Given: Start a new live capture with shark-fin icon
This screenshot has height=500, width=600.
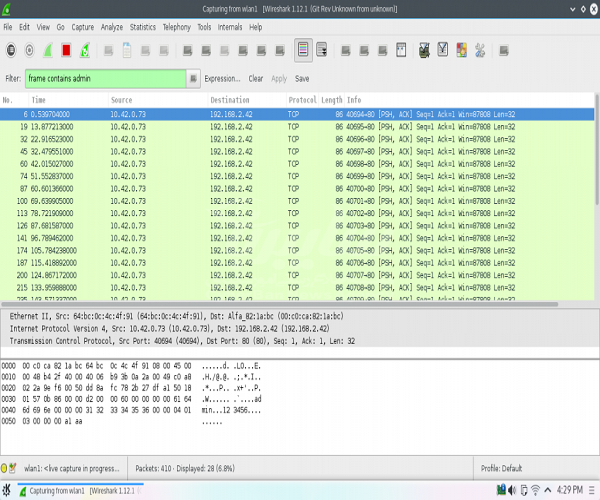Looking at the screenshot, I should point(48,50).
